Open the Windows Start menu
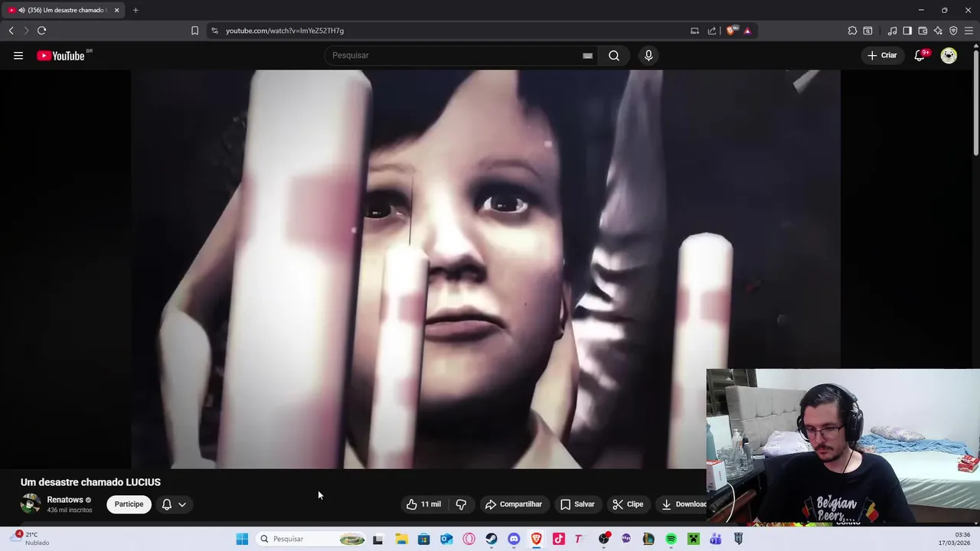The width and height of the screenshot is (980, 551). pos(242,539)
